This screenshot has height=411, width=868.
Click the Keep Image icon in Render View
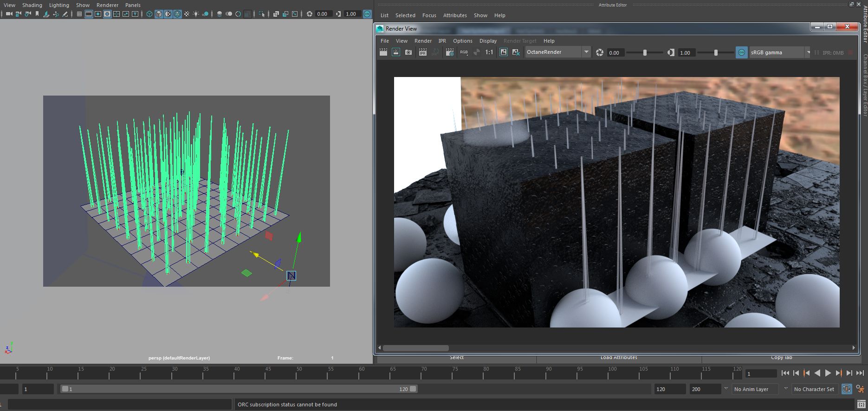(x=503, y=52)
